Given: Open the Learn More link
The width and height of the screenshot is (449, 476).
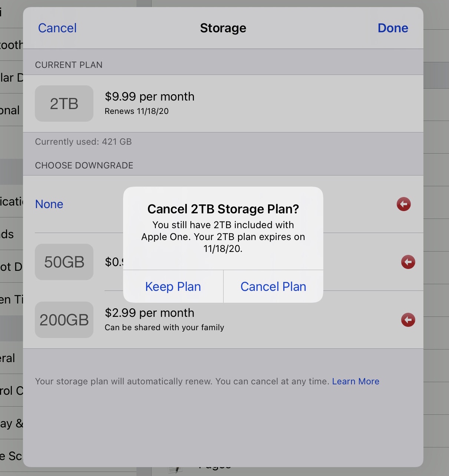Looking at the screenshot, I should [356, 381].
